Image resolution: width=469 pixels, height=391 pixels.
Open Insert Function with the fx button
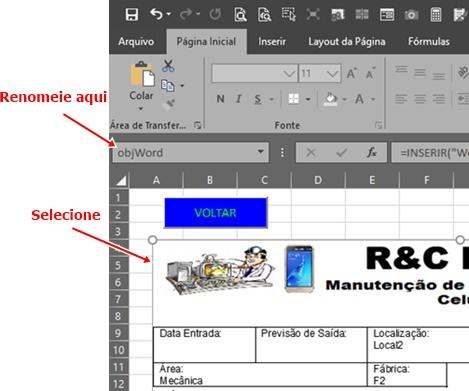pyautogui.click(x=372, y=153)
